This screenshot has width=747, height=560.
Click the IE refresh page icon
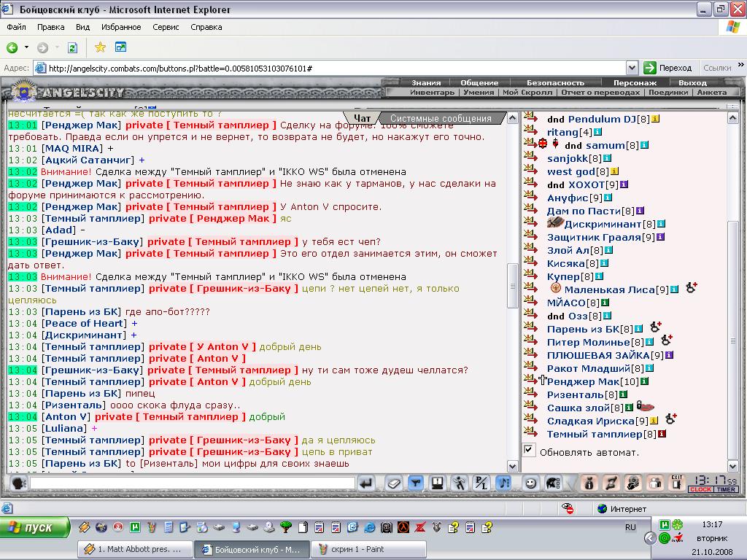tap(72, 47)
